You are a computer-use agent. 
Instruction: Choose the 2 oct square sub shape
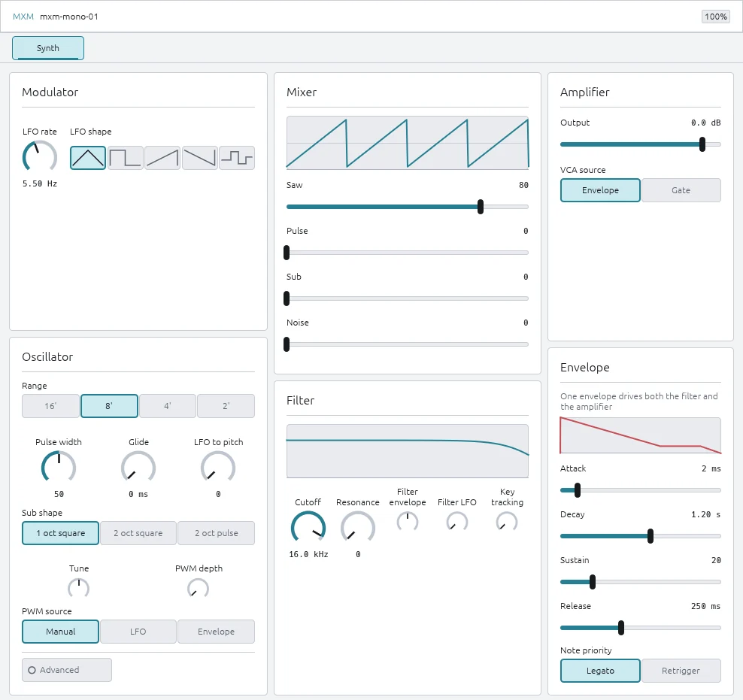138,533
